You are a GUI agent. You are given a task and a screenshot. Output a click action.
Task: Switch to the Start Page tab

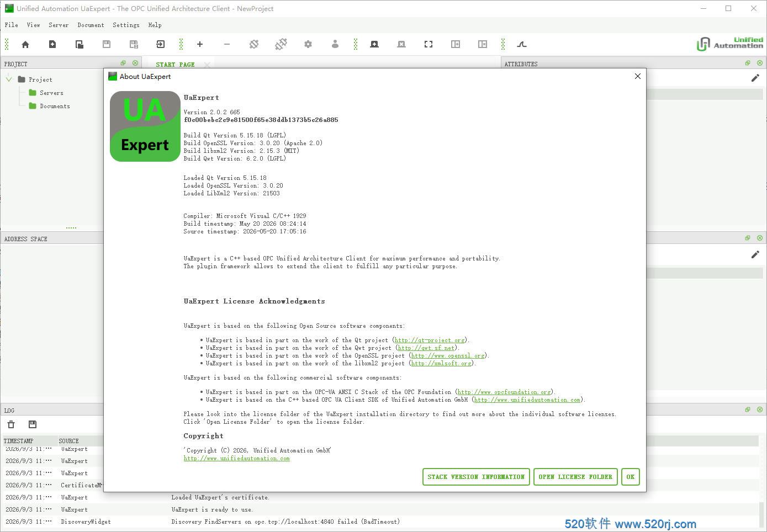(175, 65)
